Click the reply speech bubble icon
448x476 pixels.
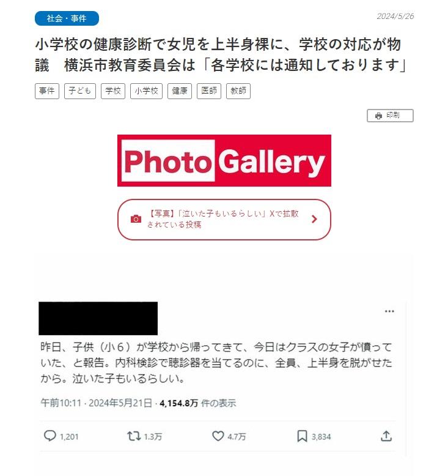point(50,436)
